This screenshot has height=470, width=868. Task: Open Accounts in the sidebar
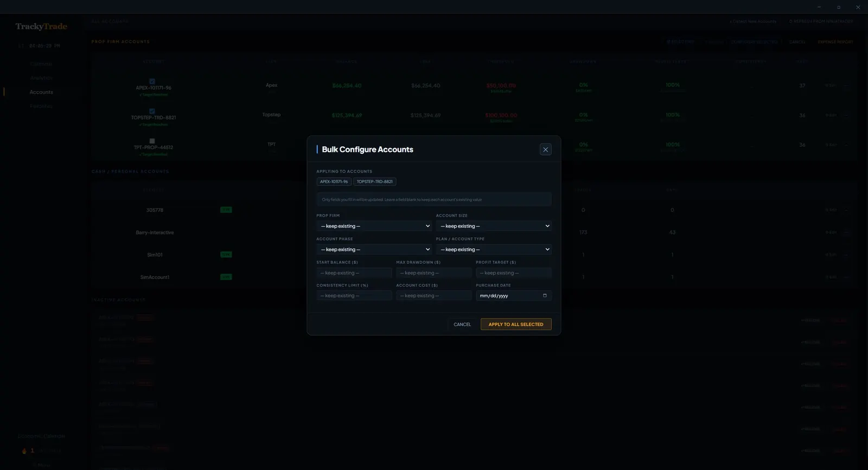pos(41,92)
